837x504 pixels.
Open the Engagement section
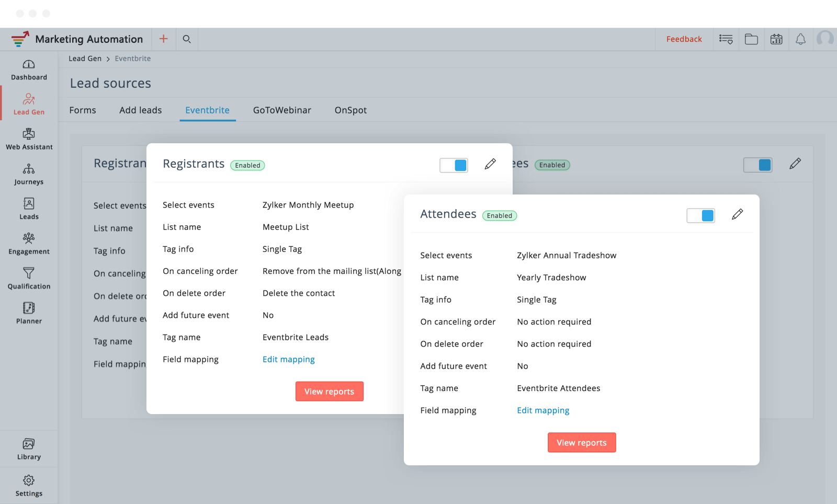[29, 244]
